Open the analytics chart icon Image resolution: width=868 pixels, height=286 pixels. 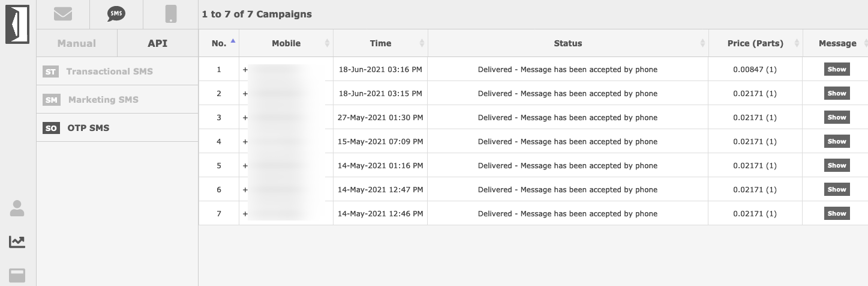pos(17,242)
